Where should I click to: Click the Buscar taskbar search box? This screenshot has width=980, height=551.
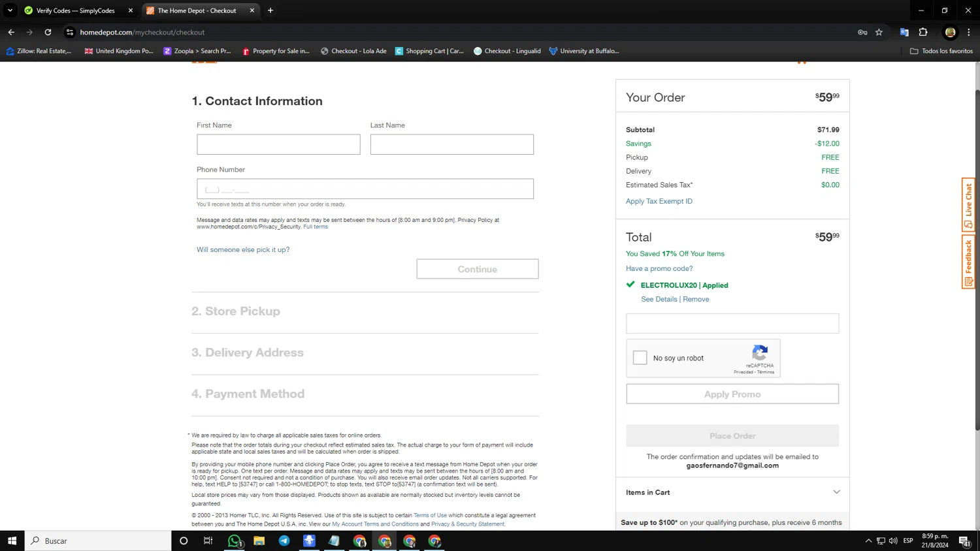98,541
